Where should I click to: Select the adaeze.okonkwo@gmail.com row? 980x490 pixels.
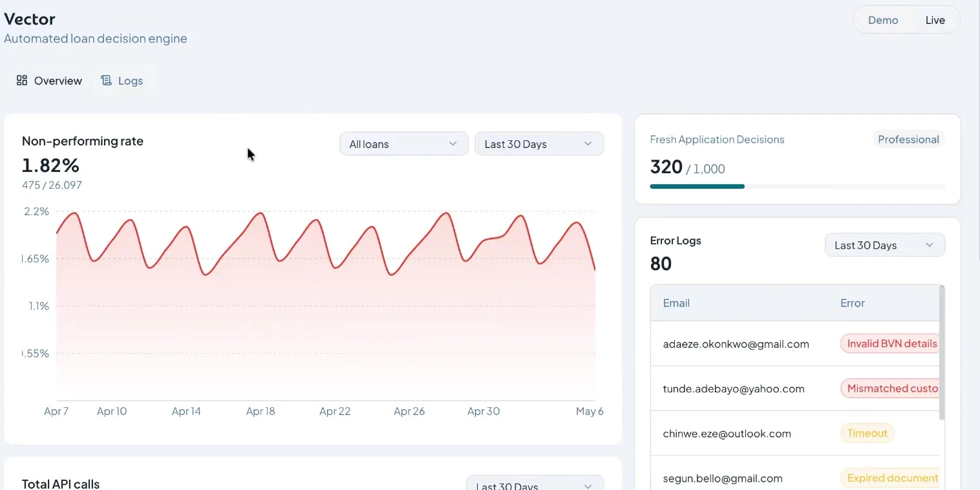(x=795, y=344)
